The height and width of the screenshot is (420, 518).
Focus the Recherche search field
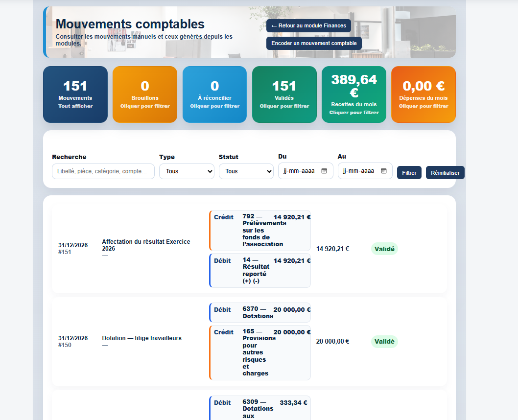(103, 171)
